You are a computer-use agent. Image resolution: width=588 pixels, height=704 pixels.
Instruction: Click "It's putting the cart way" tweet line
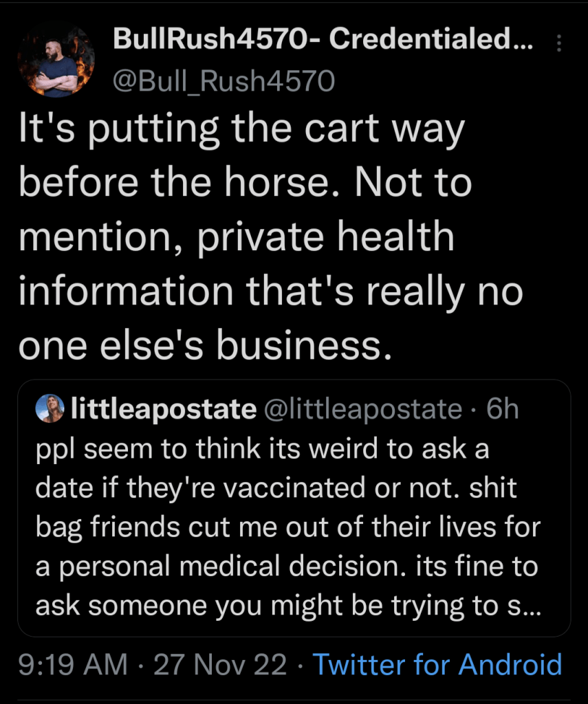(241, 131)
